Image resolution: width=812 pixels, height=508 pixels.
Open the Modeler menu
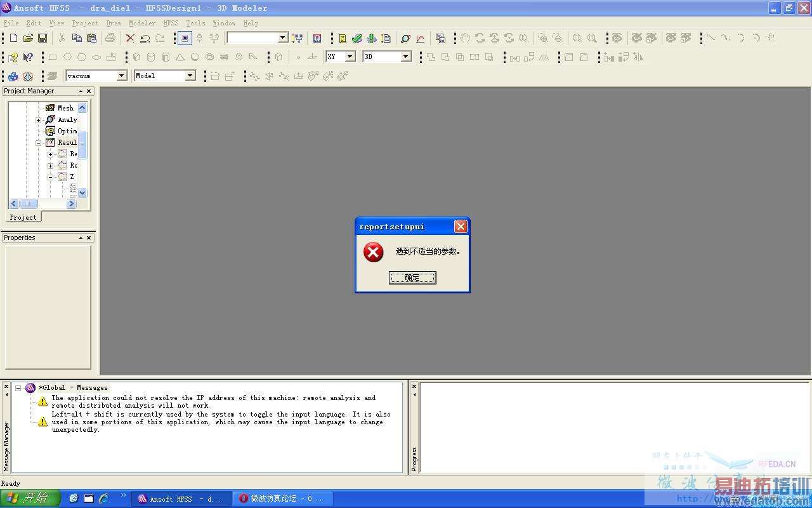coord(142,23)
